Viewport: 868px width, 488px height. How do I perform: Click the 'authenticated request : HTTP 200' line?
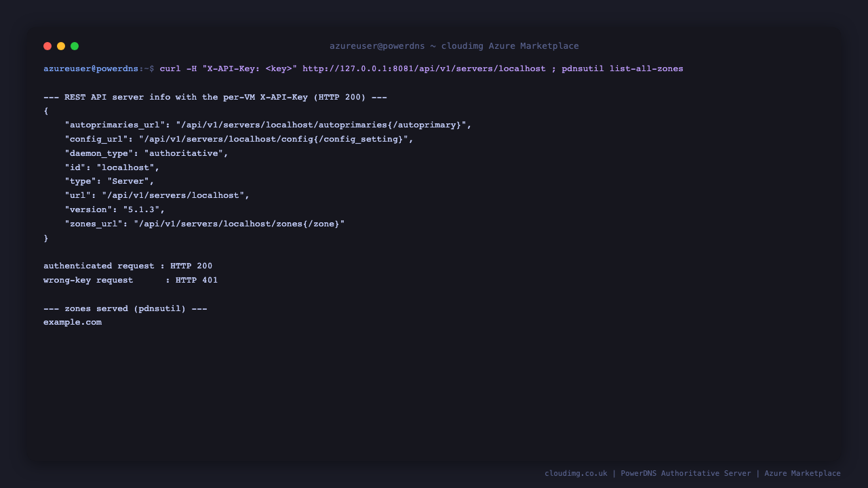[x=128, y=266]
